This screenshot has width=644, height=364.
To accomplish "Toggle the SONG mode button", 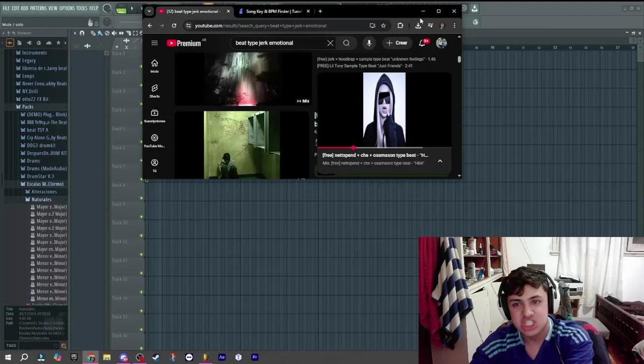I will (x=121, y=9).
